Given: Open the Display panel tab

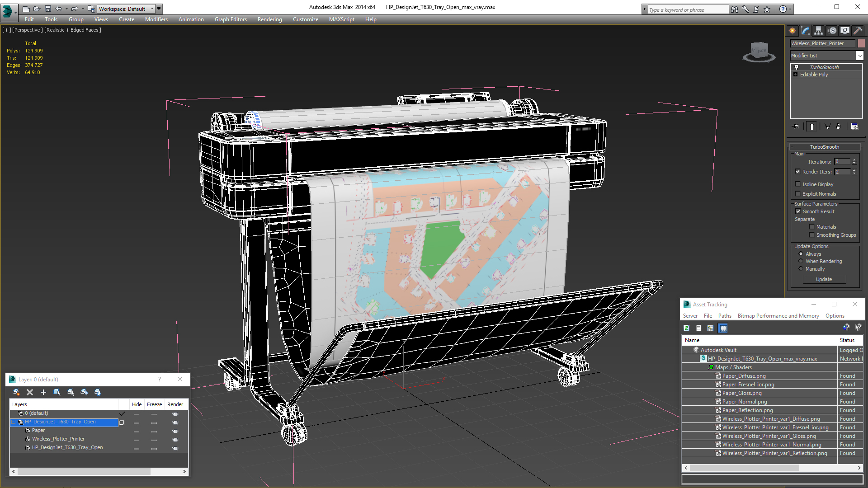Looking at the screenshot, I should [845, 31].
